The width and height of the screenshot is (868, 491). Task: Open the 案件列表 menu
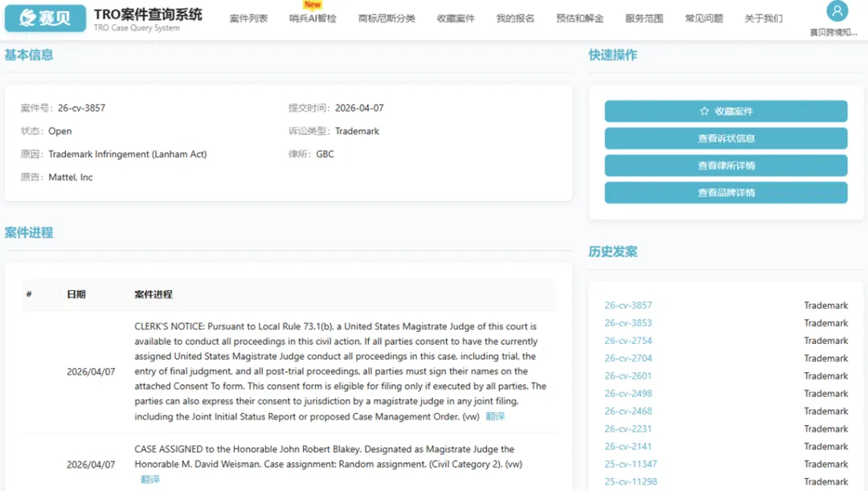pyautogui.click(x=248, y=18)
